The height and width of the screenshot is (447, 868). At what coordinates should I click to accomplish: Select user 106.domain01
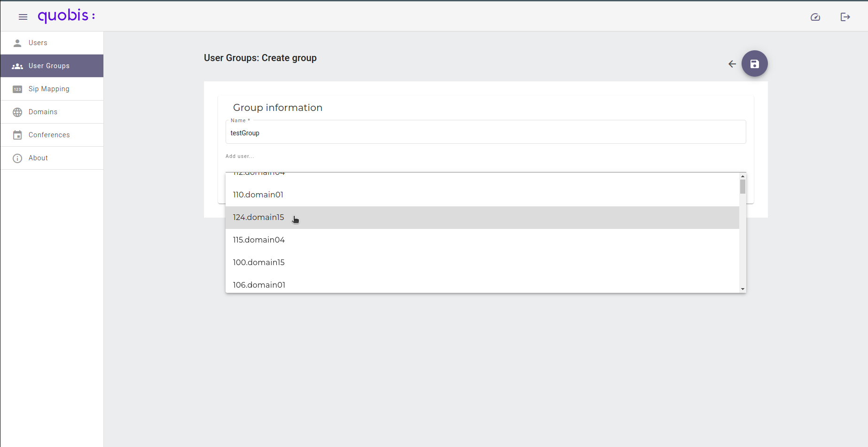click(482, 283)
